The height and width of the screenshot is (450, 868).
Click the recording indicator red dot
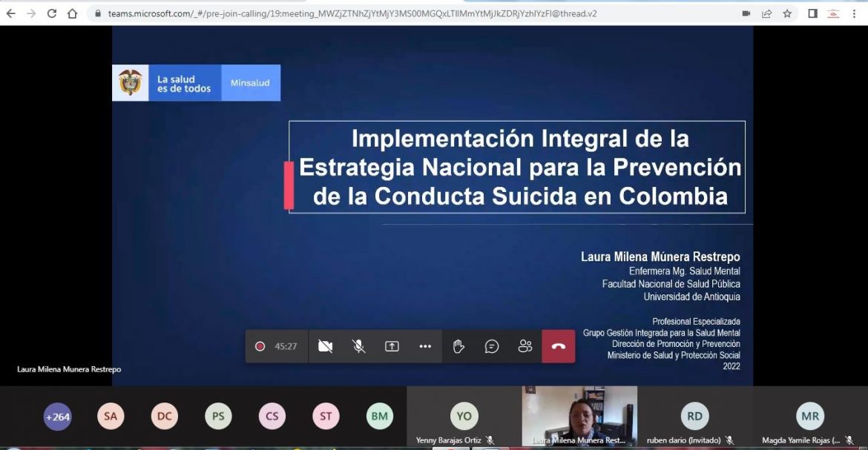click(x=260, y=346)
